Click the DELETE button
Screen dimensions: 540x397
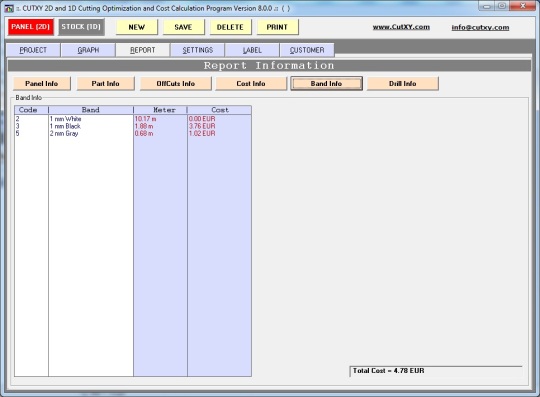(x=230, y=27)
